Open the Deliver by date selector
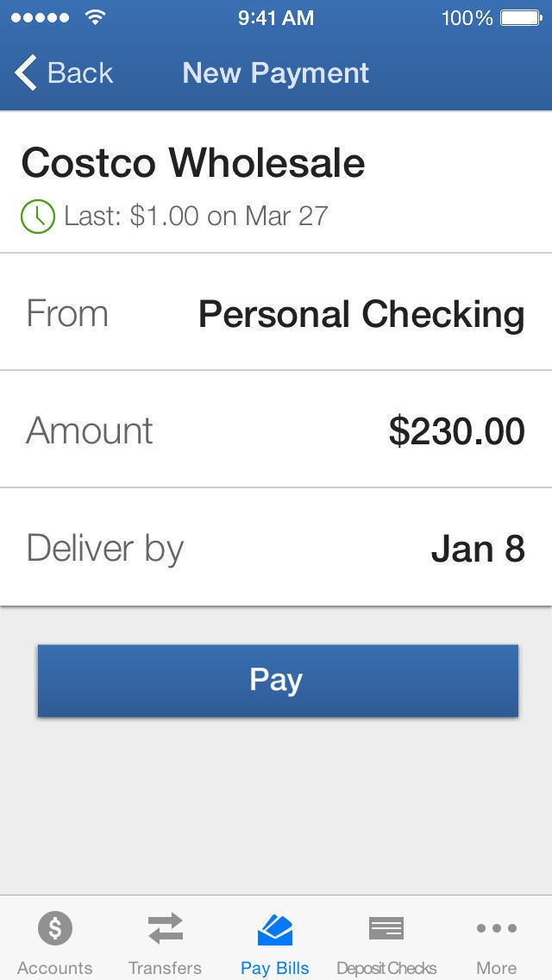 pyautogui.click(x=276, y=547)
